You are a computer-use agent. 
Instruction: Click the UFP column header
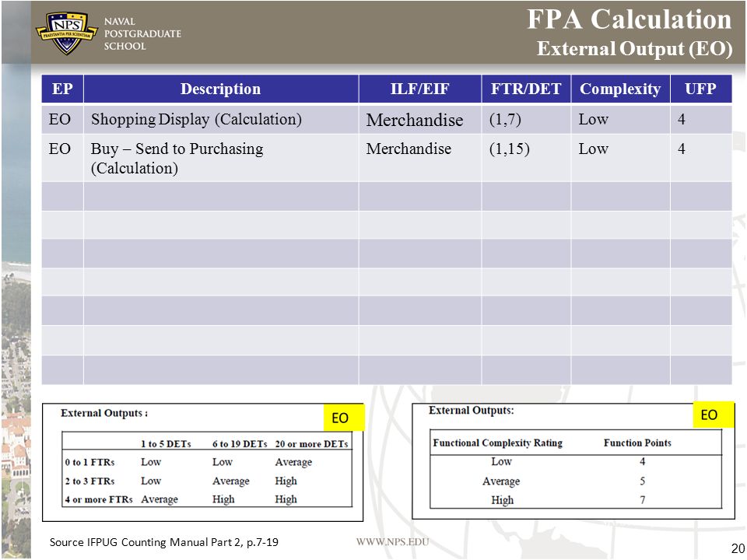point(701,89)
